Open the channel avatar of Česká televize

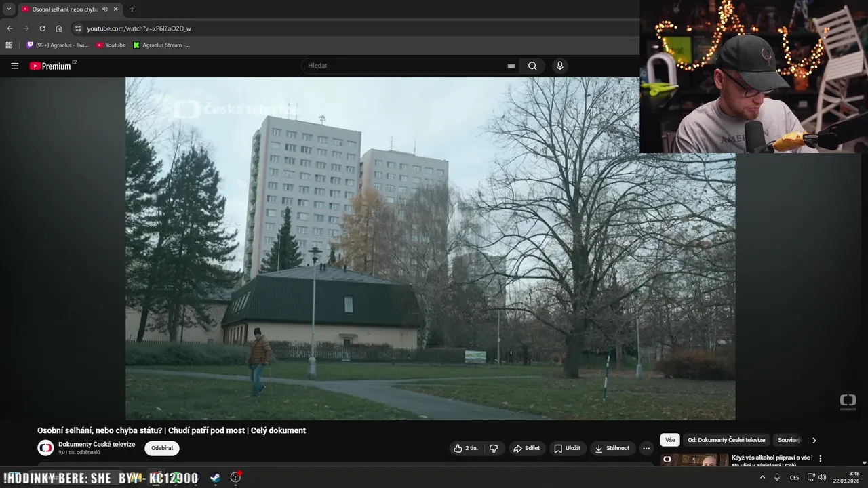(45, 448)
